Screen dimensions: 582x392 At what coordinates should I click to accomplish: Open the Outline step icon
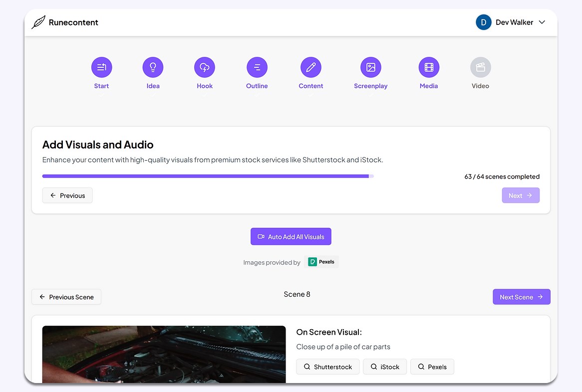click(x=257, y=67)
